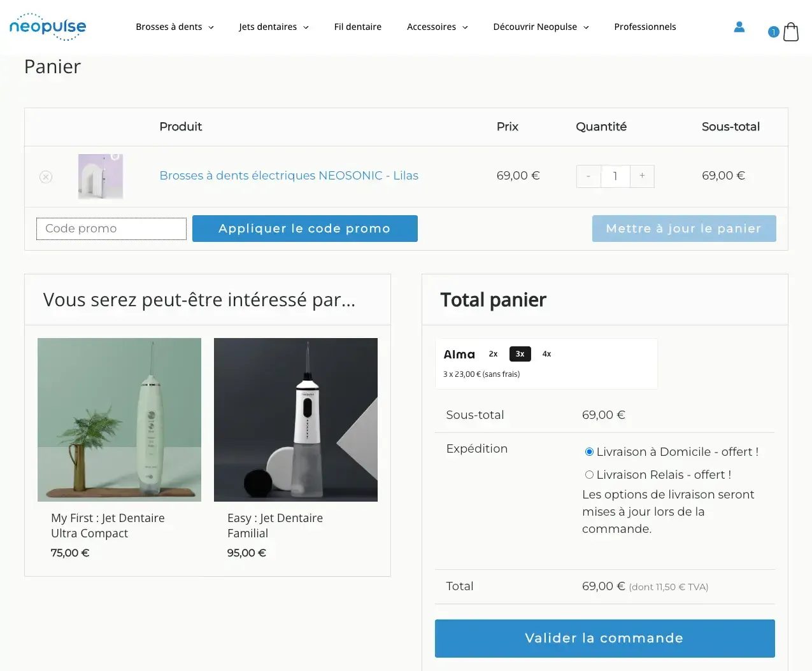This screenshot has width=812, height=671.
Task: Focus the quantity number field
Action: coord(615,176)
